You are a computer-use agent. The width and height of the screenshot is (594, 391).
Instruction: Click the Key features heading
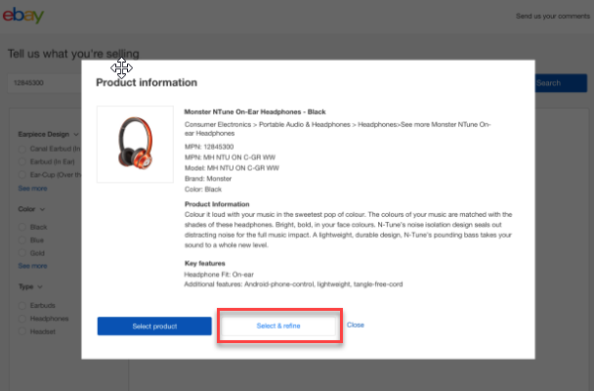coord(205,263)
